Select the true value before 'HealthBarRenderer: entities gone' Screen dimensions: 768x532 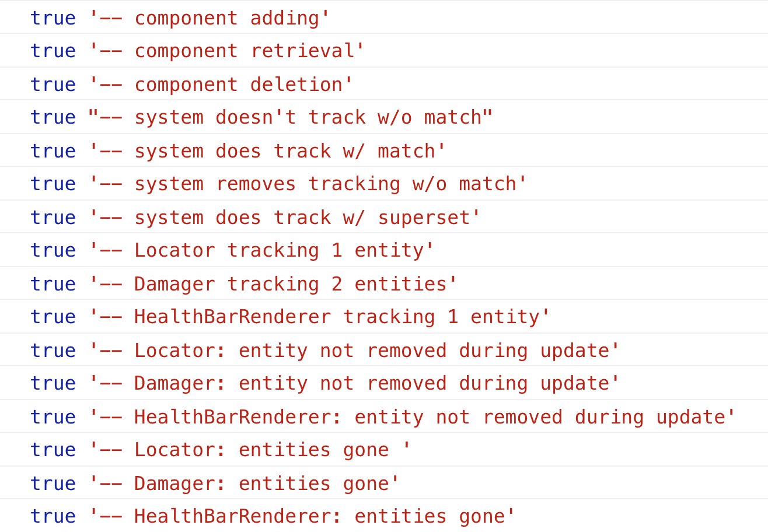(x=53, y=516)
